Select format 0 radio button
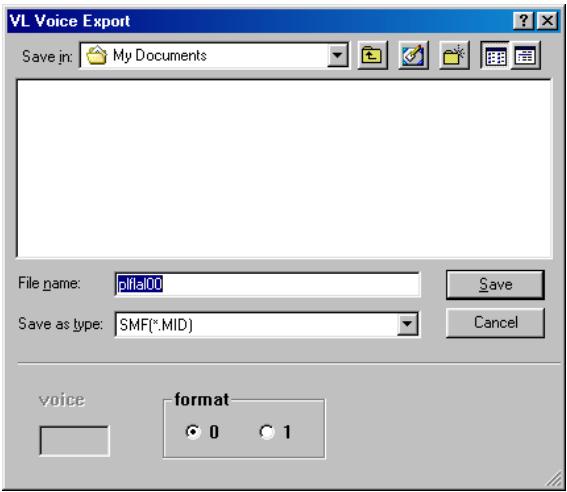Screen dimensions: 567x492 pos(193,432)
